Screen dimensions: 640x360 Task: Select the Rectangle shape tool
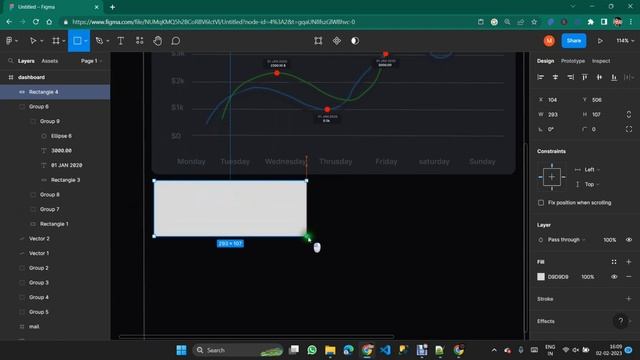pos(77,41)
